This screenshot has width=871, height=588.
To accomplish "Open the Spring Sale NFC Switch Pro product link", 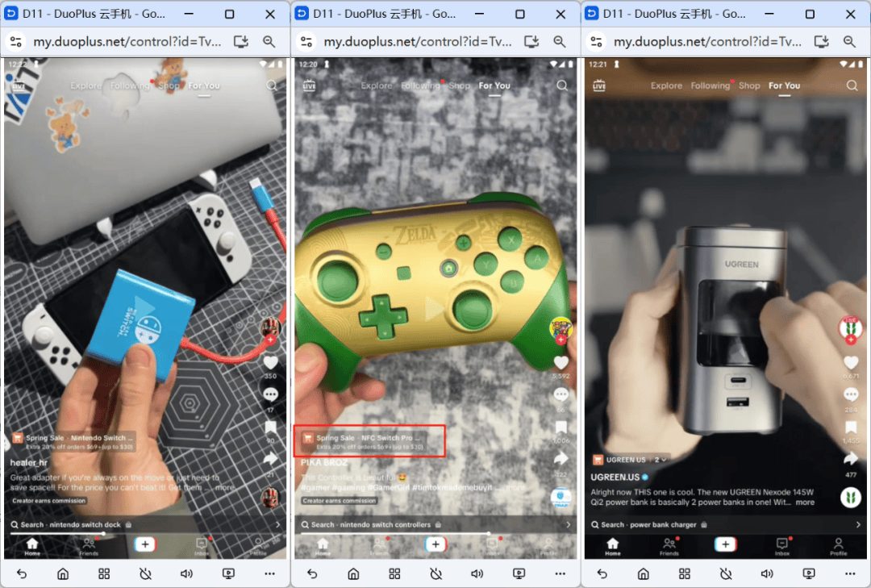I will (369, 441).
